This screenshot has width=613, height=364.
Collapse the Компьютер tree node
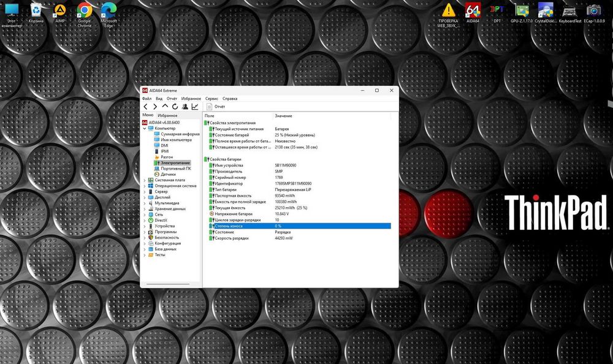[144, 128]
